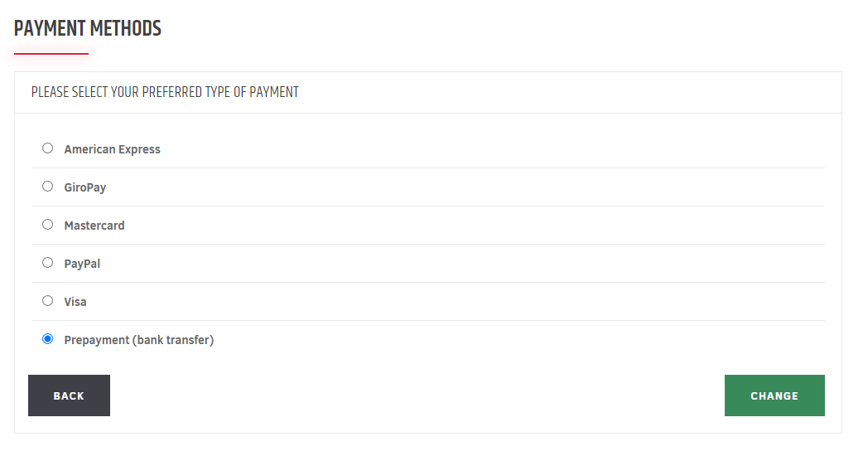Select the American Express radio button
The height and width of the screenshot is (461, 868).
pos(47,148)
